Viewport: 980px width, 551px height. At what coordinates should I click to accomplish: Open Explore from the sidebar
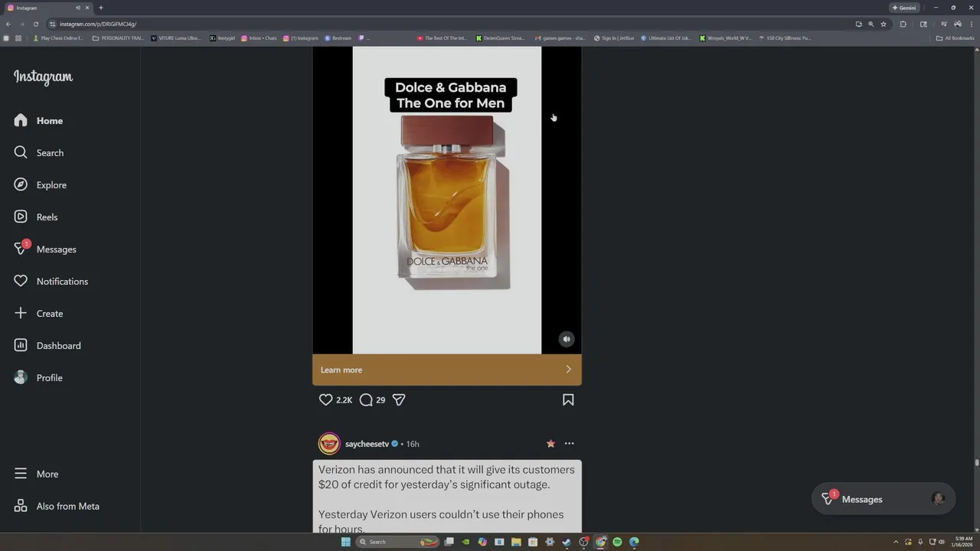point(40,185)
